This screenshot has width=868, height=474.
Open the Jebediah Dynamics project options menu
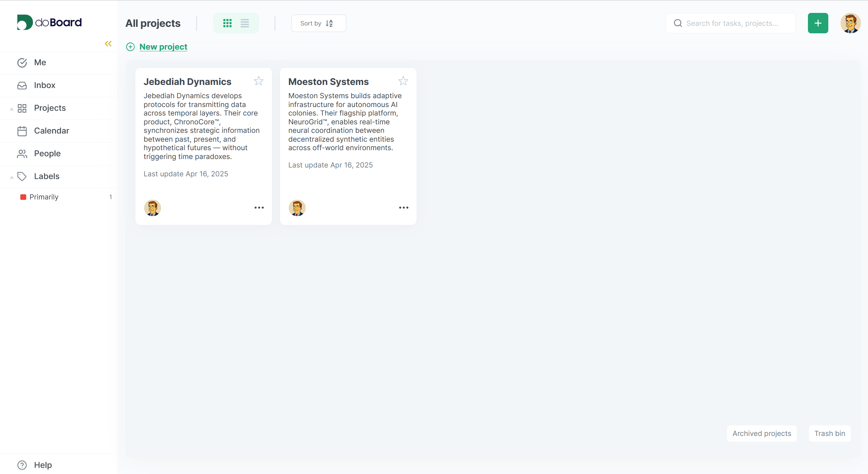259,208
